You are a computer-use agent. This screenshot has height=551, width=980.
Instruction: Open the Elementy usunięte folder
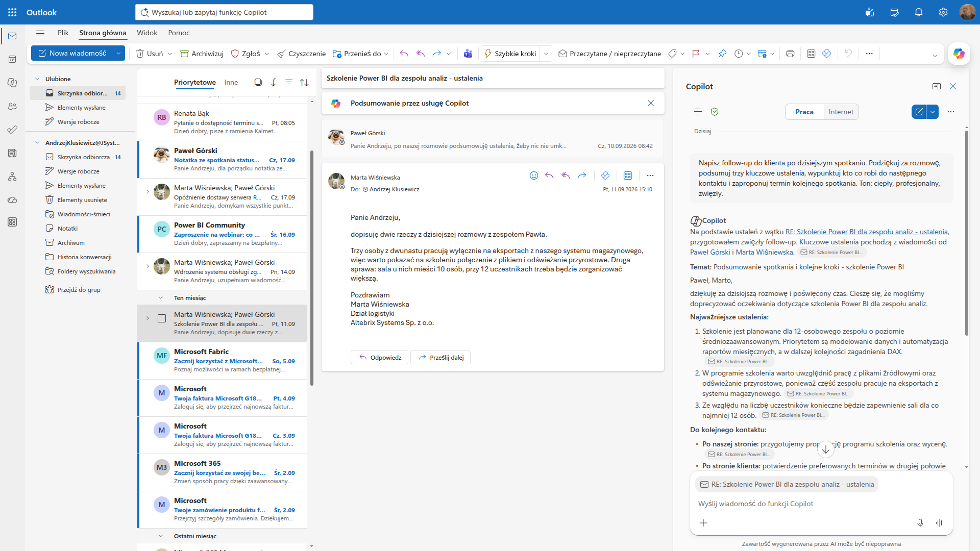[82, 200]
